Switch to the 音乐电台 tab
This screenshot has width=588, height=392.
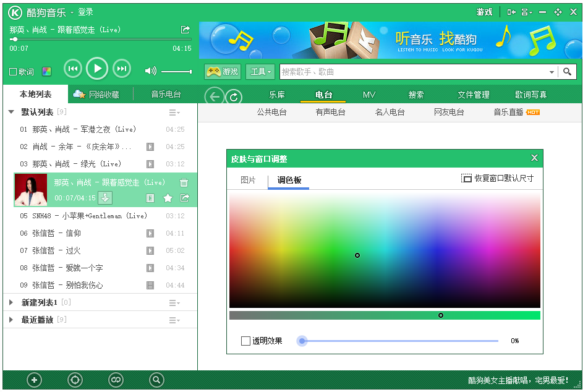(166, 95)
